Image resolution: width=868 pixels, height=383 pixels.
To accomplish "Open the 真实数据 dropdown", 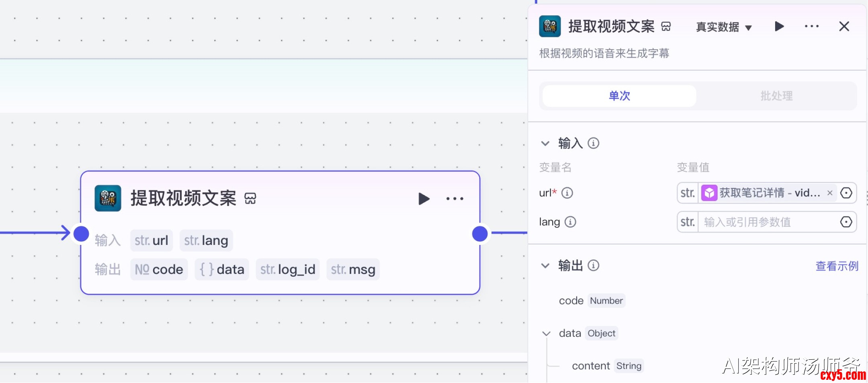I will point(723,27).
